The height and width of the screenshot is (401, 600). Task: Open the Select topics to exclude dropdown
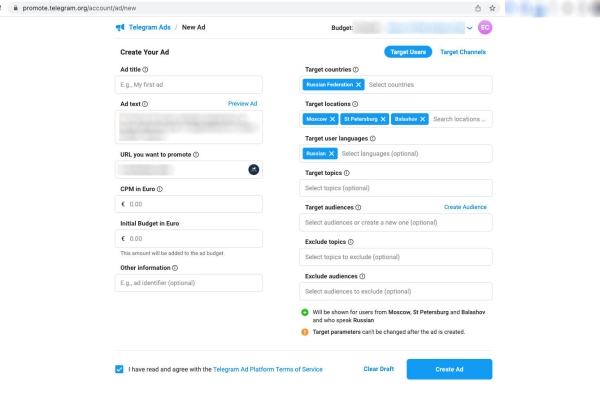coord(396,257)
